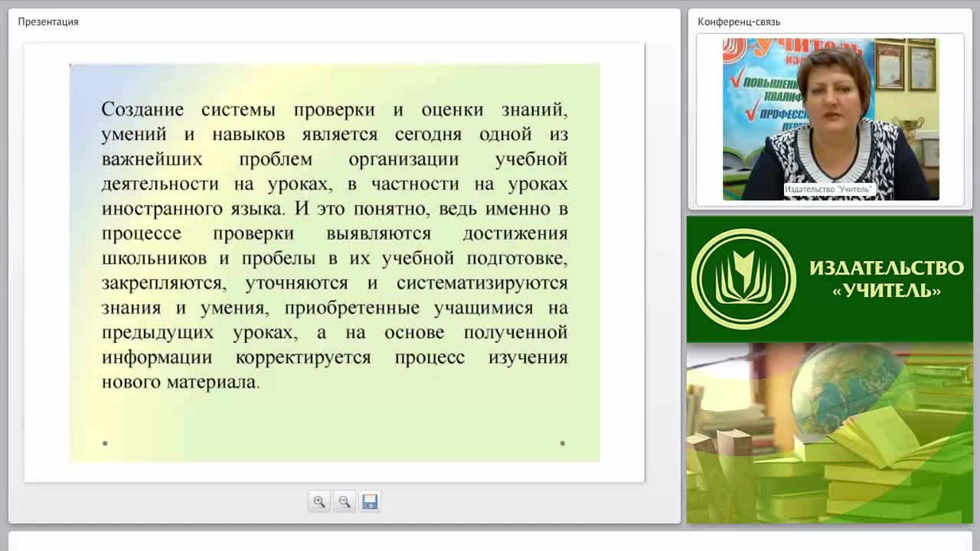Click the slide text starting 'Создание системы проверки'
The width and height of the screenshot is (980, 551).
click(335, 246)
